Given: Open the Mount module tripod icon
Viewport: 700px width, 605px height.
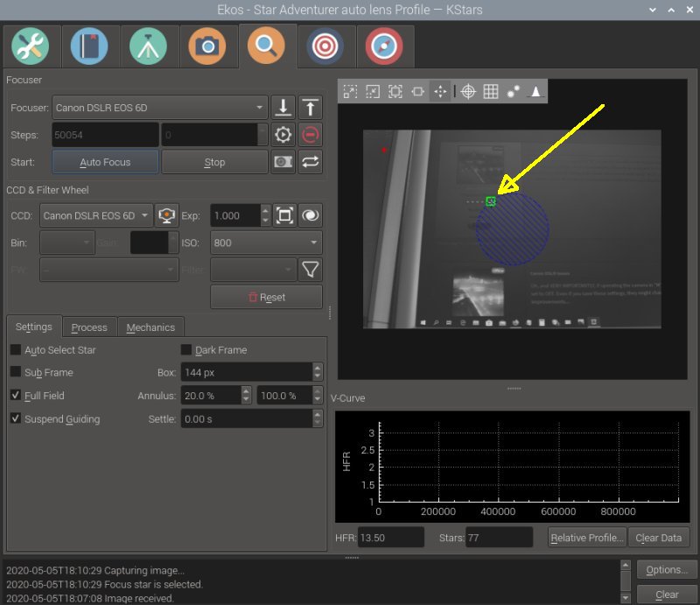Looking at the screenshot, I should 148,46.
